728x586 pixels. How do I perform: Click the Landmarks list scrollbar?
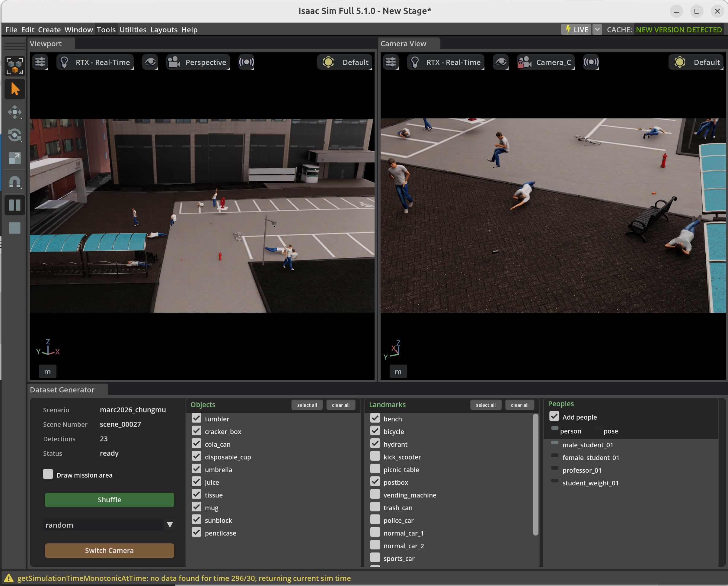point(536,475)
